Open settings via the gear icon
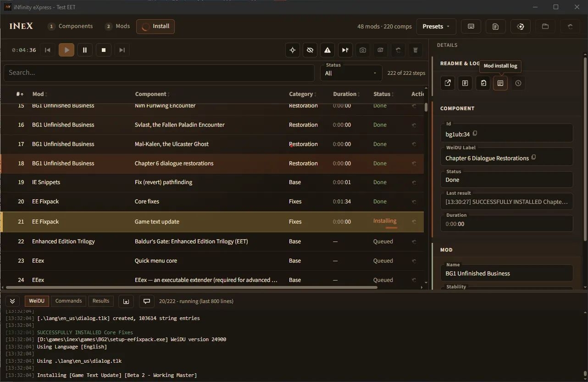The image size is (588, 382). pyautogui.click(x=521, y=27)
